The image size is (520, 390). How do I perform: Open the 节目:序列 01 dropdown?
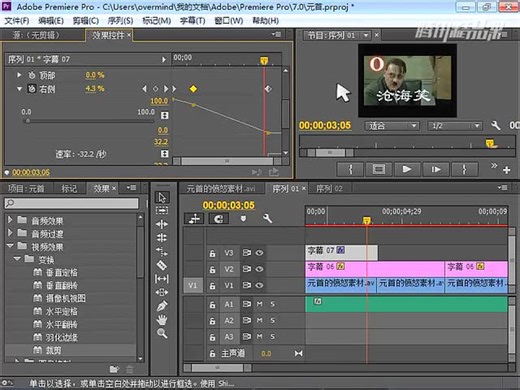click(366, 35)
